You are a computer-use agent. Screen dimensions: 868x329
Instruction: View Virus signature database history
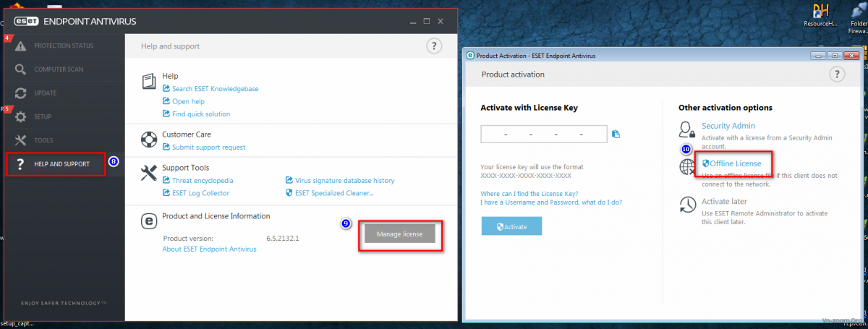[344, 181]
